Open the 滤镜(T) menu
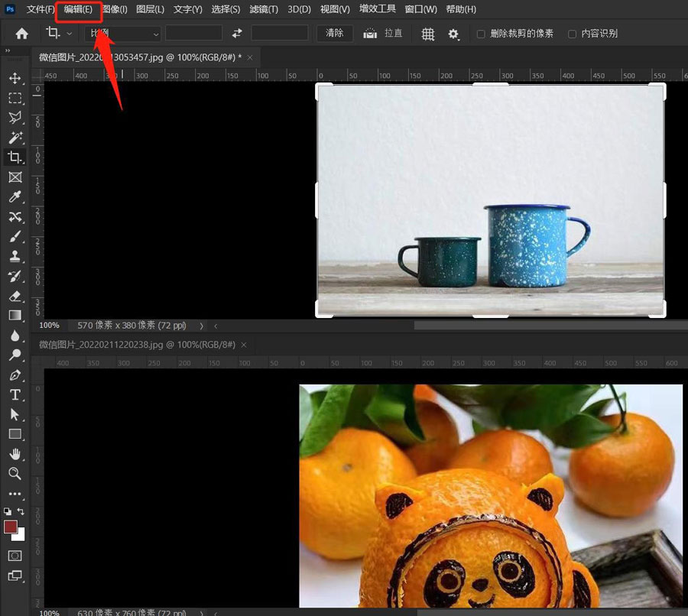 pyautogui.click(x=264, y=9)
